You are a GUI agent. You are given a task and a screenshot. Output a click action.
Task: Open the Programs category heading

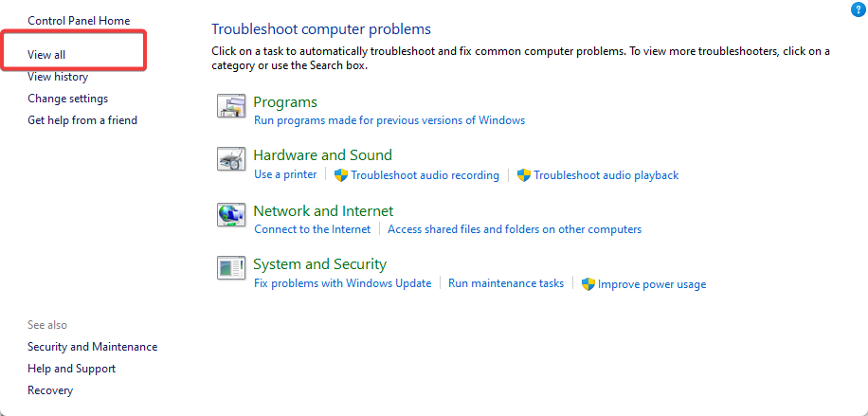[x=285, y=102]
